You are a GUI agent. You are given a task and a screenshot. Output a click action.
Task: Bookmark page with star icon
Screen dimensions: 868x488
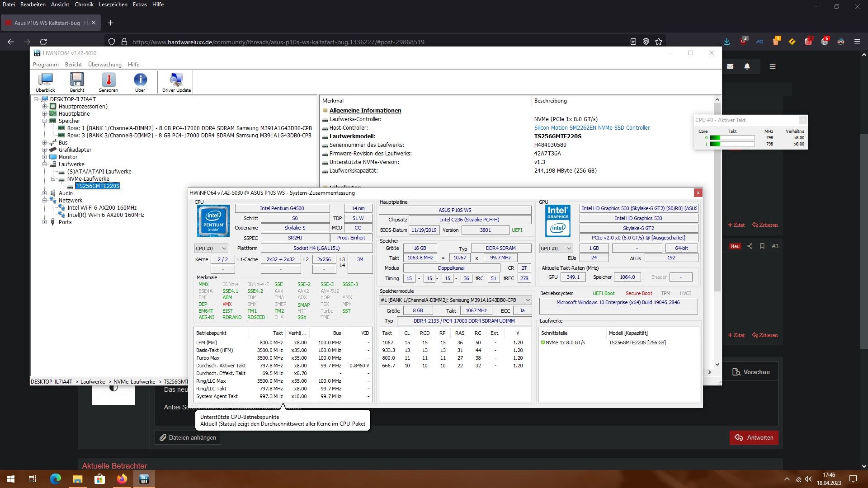[x=659, y=42]
